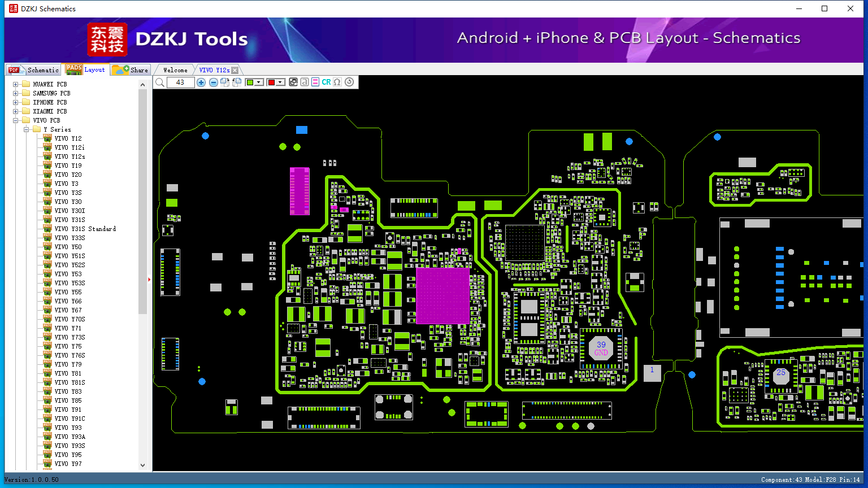The width and height of the screenshot is (868, 488).
Task: Click the IPHONE PCB folder icon
Action: click(x=25, y=102)
